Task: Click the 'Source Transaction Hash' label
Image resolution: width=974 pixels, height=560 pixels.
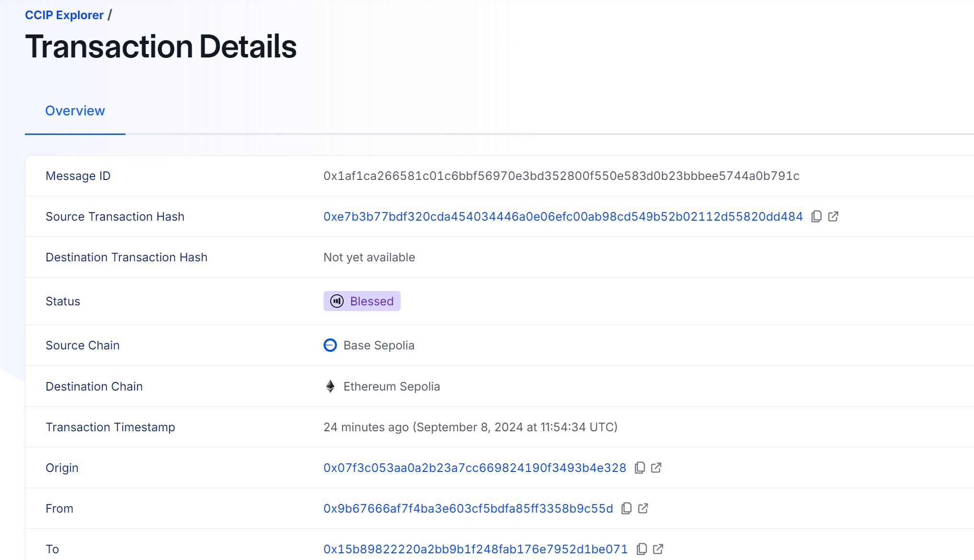Action: coord(115,216)
